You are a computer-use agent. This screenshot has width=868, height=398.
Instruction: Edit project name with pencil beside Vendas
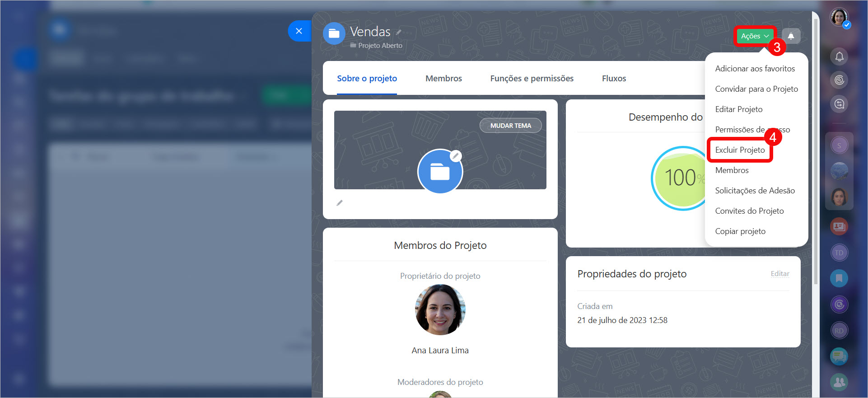tap(399, 32)
